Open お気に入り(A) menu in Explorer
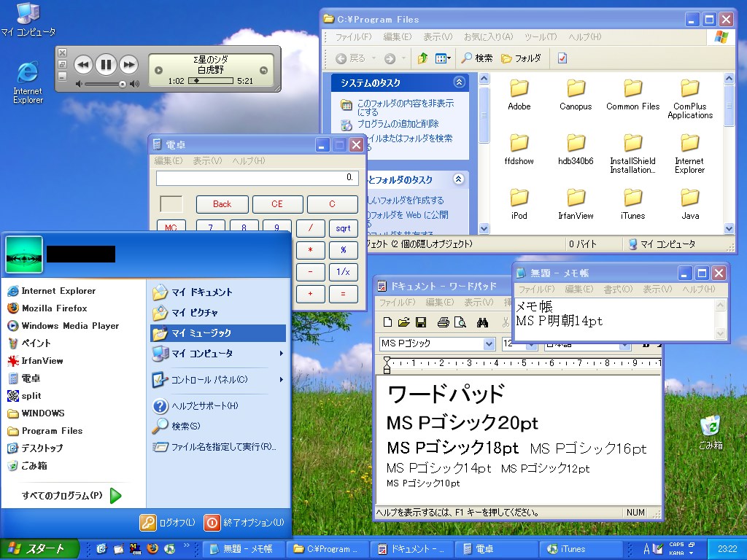The height and width of the screenshot is (560, 747). 488,36
